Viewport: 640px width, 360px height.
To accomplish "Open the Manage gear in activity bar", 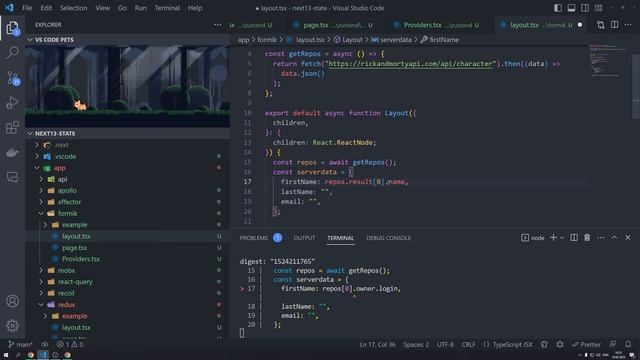I will click(12, 326).
